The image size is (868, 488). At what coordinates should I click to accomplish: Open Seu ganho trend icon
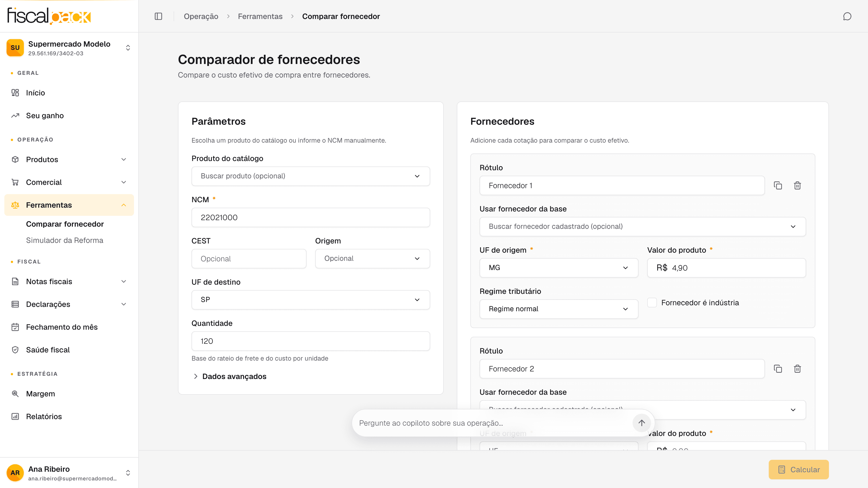pyautogui.click(x=15, y=115)
